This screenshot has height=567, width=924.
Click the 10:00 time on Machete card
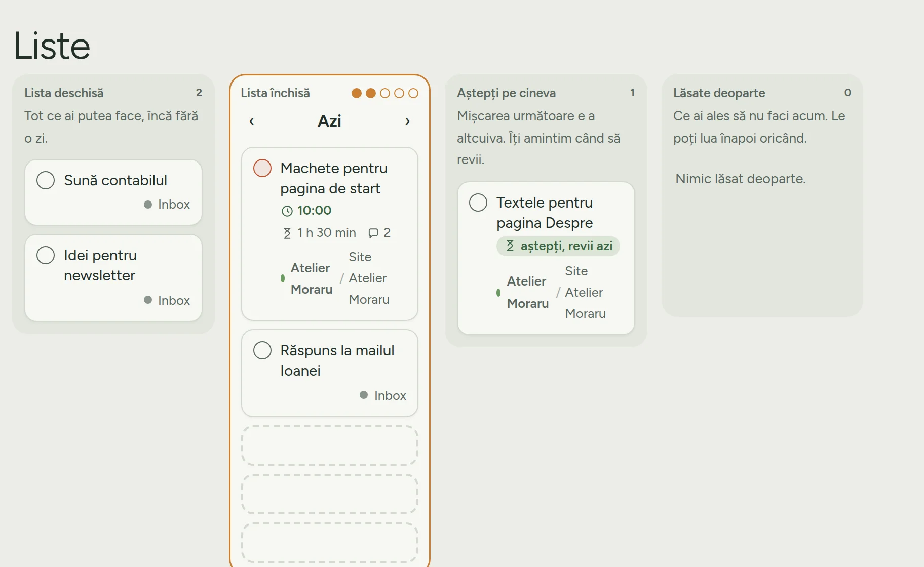pyautogui.click(x=314, y=210)
